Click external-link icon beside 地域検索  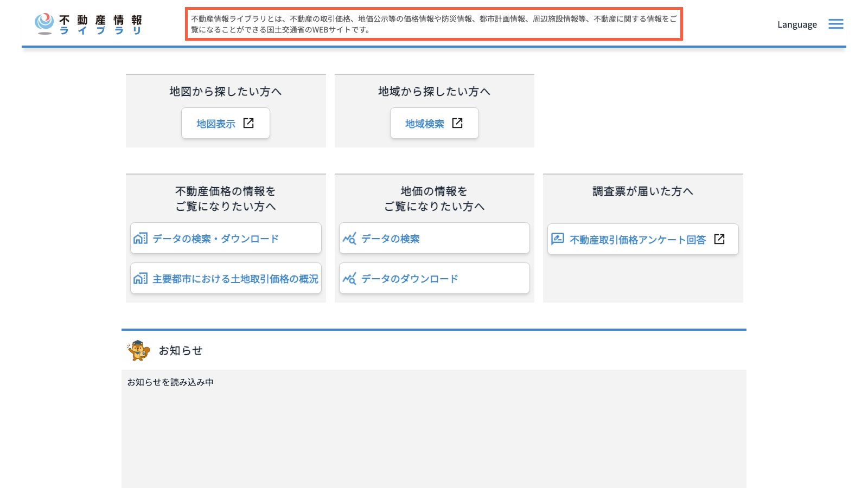pos(457,123)
